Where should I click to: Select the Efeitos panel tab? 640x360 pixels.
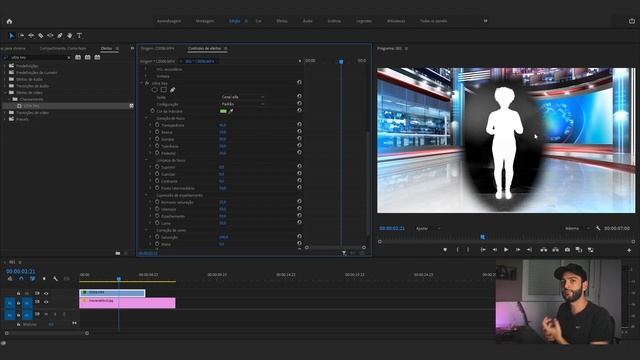coord(106,48)
